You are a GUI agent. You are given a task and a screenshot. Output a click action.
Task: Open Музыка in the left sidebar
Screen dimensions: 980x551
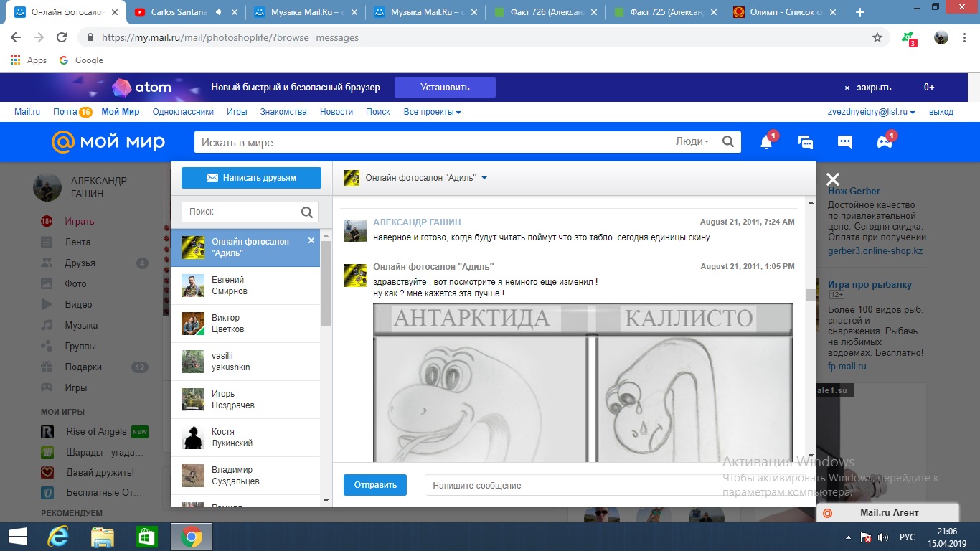81,326
